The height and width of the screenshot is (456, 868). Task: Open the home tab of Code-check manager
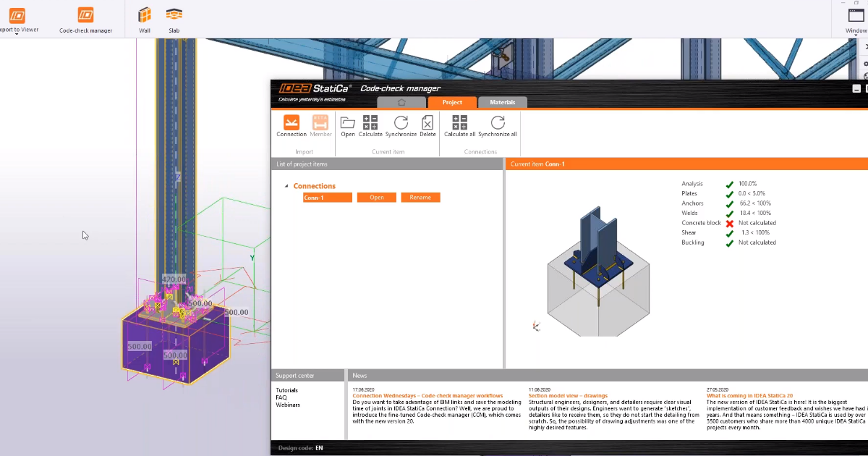click(x=401, y=102)
